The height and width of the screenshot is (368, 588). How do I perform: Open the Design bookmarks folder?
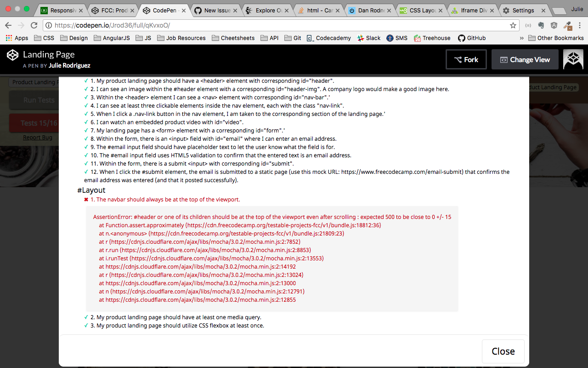(x=74, y=38)
